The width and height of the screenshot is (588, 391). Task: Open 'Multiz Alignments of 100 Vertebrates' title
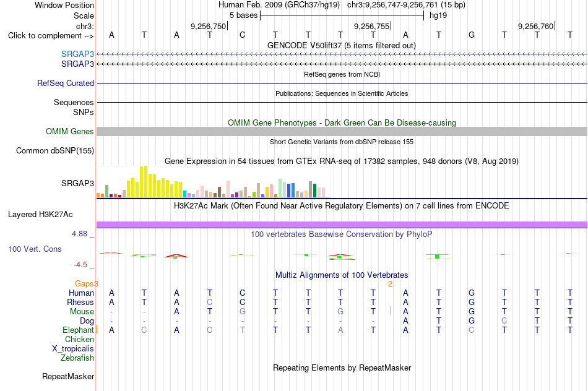point(342,275)
